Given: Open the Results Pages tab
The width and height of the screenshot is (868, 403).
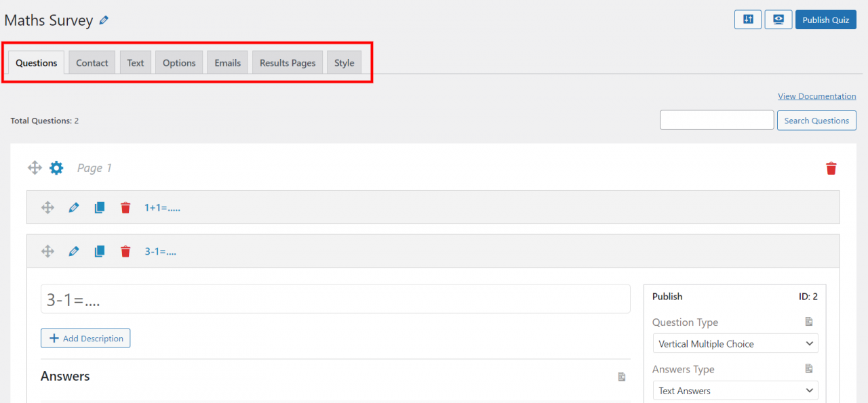Looking at the screenshot, I should click(x=288, y=62).
